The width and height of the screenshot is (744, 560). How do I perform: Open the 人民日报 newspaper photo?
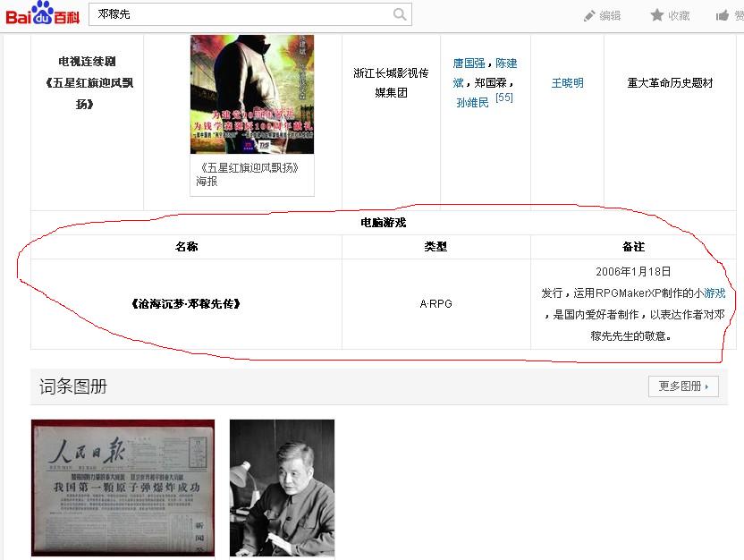coord(123,488)
